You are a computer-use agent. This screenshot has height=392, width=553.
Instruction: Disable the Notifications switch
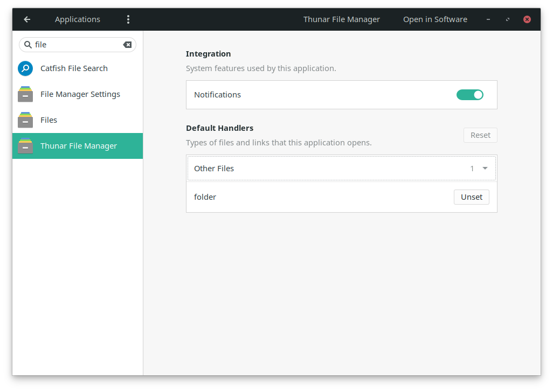(469, 95)
